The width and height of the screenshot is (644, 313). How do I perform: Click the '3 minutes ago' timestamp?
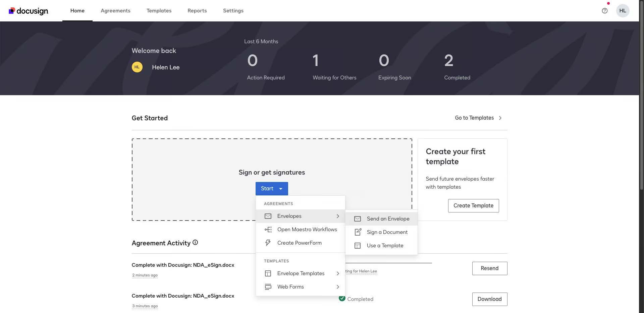145,306
